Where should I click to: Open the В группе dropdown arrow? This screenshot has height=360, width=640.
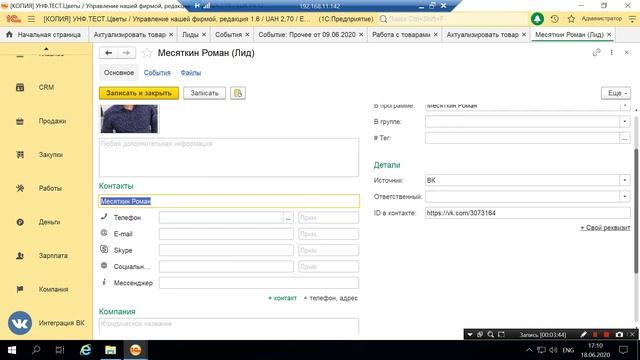(x=624, y=122)
